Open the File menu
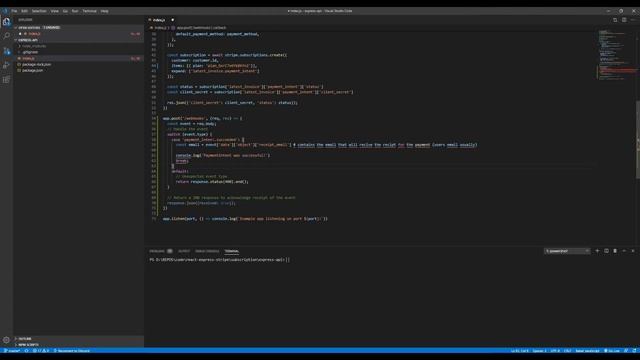Image resolution: width=640 pixels, height=360 pixels. click(x=14, y=11)
